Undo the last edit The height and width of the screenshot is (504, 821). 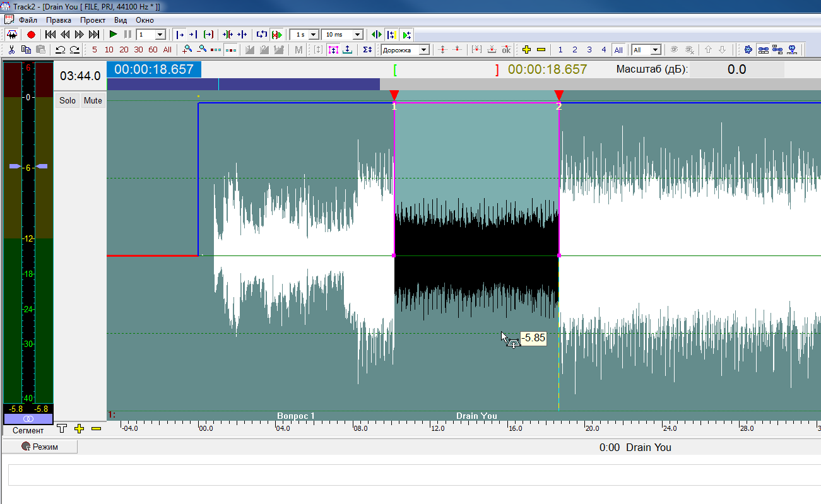(61, 50)
